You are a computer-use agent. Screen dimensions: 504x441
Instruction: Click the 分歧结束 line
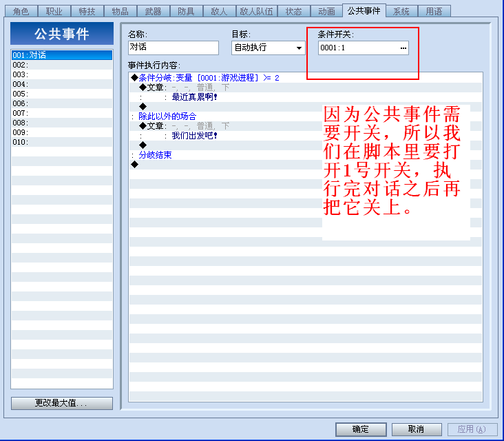tap(306, 155)
